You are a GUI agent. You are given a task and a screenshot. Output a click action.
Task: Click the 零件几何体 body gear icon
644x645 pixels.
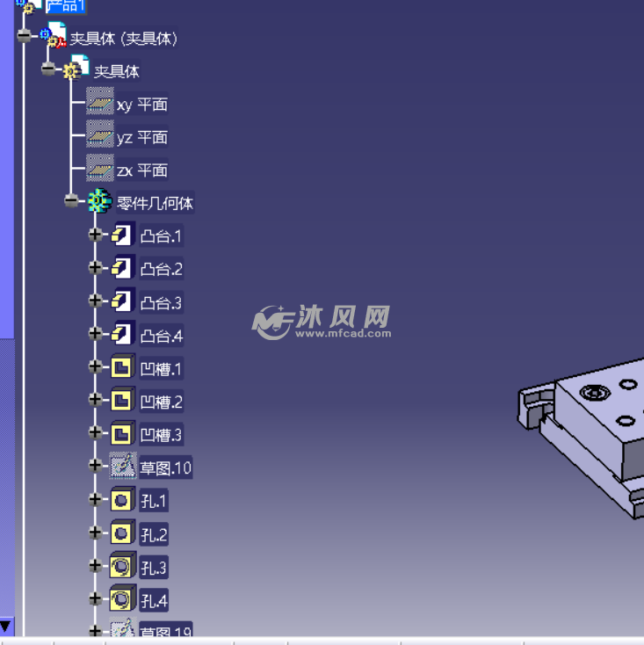99,200
